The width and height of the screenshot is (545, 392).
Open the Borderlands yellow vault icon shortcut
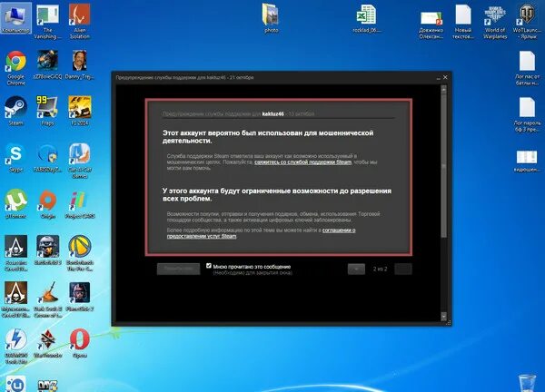click(80, 253)
